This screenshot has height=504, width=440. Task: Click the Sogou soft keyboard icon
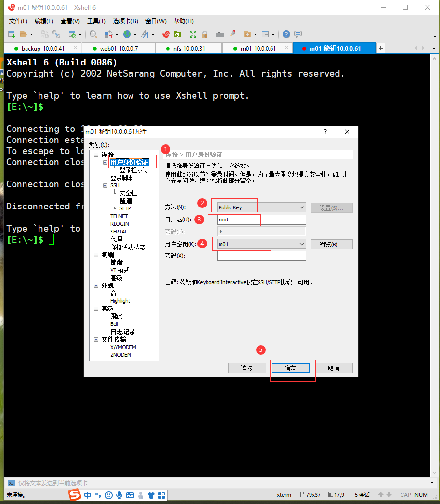130,495
